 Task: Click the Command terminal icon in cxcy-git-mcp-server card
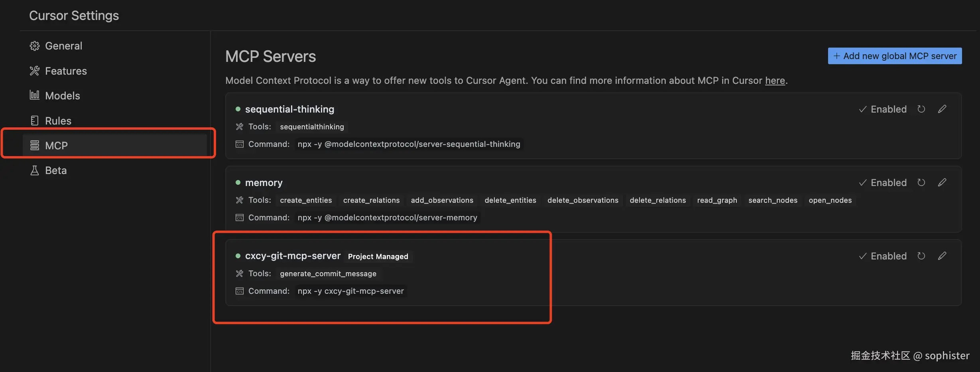tap(239, 291)
